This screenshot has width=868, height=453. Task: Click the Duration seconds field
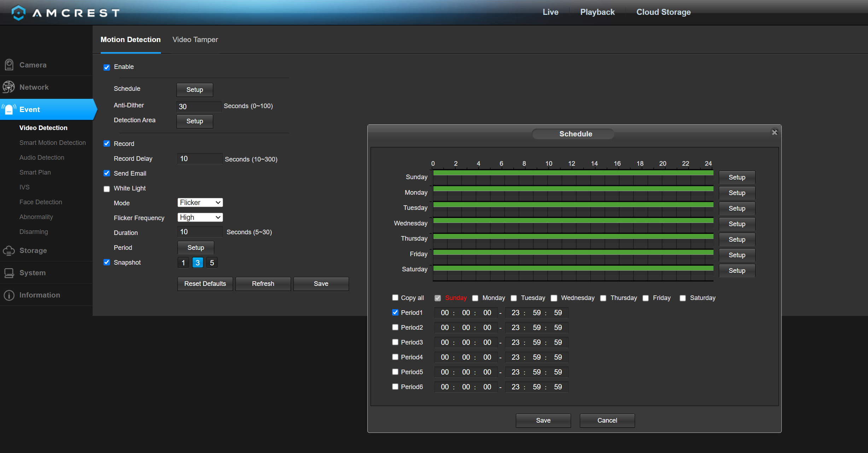[200, 232]
